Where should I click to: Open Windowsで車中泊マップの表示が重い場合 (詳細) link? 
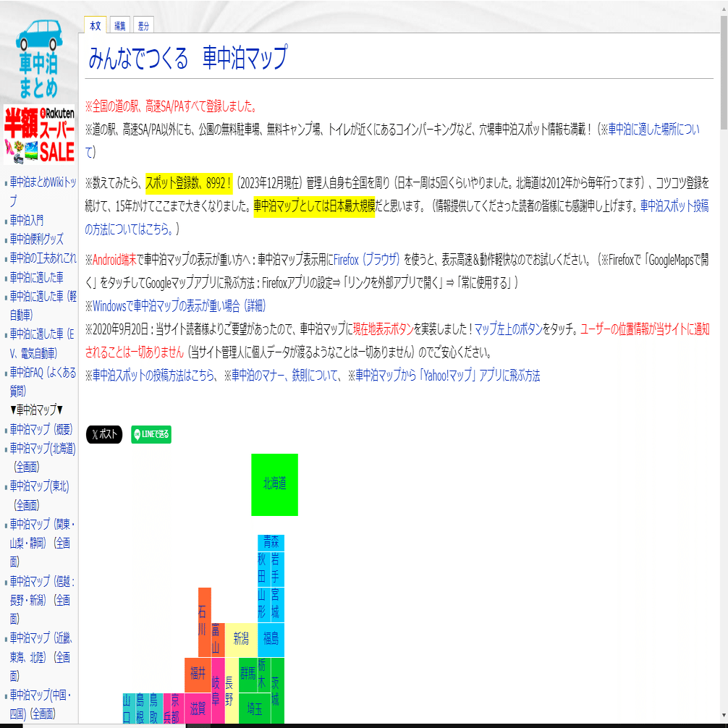(179, 306)
